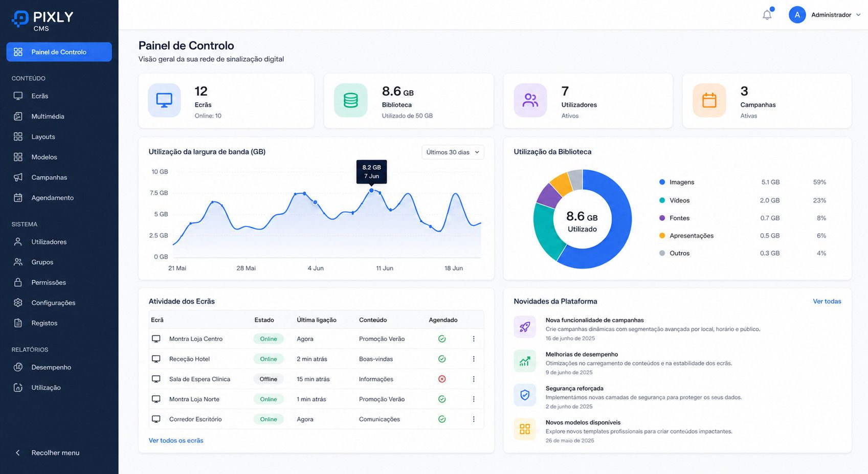Open Ver todas news link

[827, 301]
